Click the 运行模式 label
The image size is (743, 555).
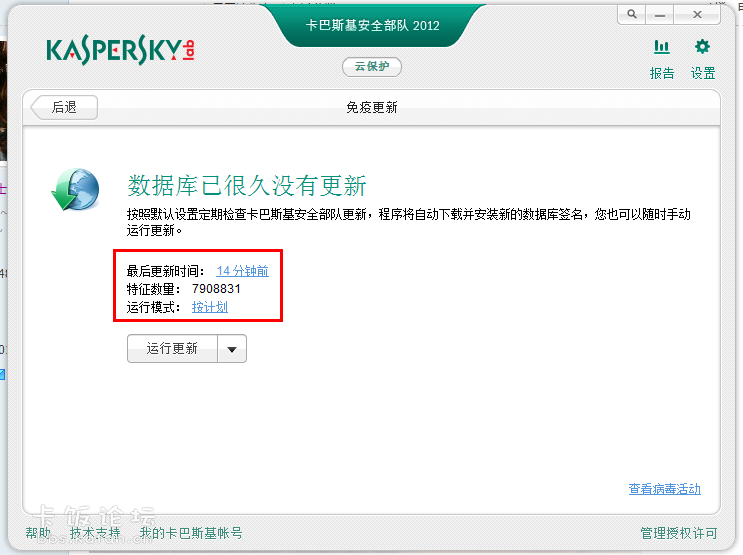tap(153, 307)
